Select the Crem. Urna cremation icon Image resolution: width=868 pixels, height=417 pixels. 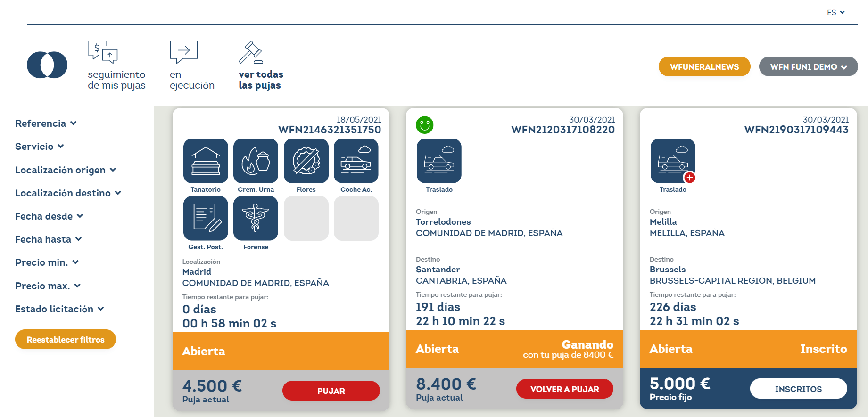(256, 161)
